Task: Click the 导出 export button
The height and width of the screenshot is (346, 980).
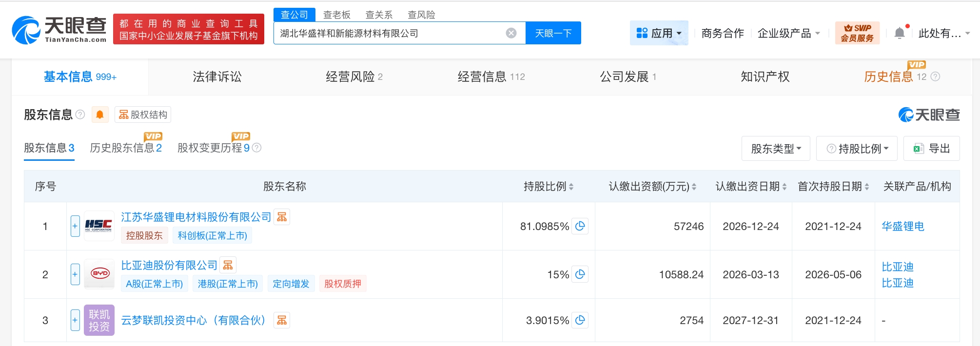Action: (x=932, y=149)
